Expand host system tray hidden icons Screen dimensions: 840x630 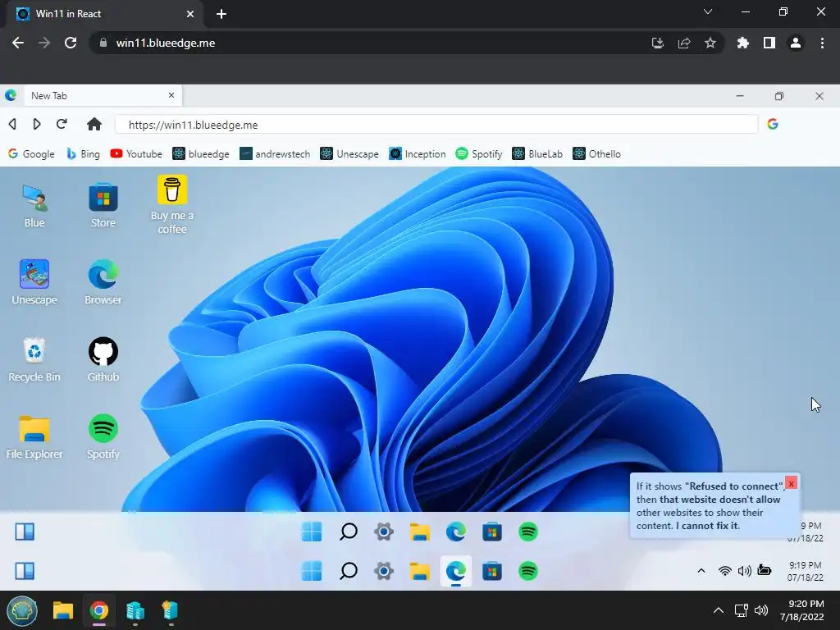tap(719, 610)
